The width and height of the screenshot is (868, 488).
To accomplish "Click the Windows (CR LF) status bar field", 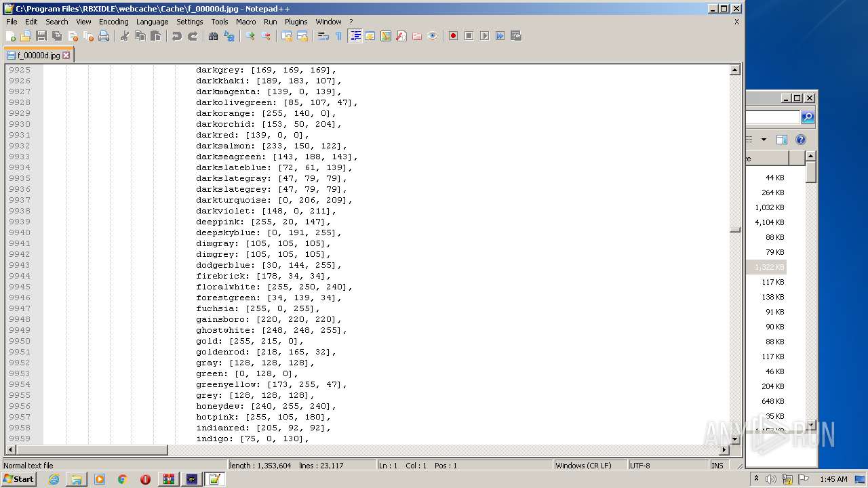I will (x=590, y=466).
